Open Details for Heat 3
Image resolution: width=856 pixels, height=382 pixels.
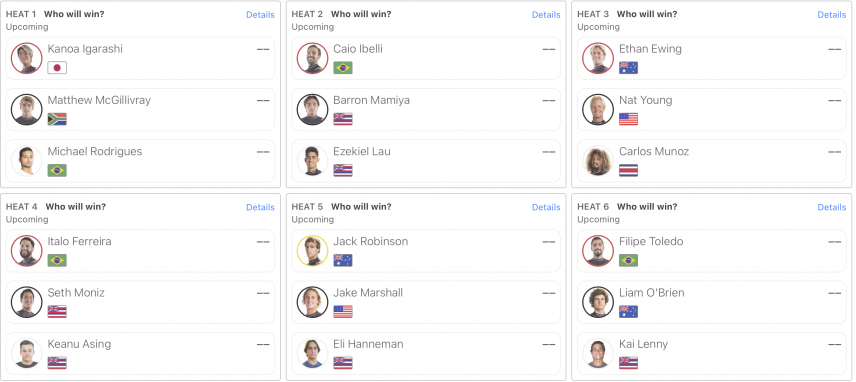pos(831,15)
